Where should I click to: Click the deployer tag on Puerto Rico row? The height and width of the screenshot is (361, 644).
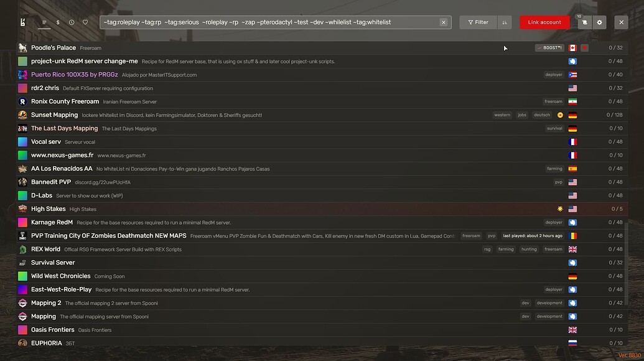coord(554,75)
